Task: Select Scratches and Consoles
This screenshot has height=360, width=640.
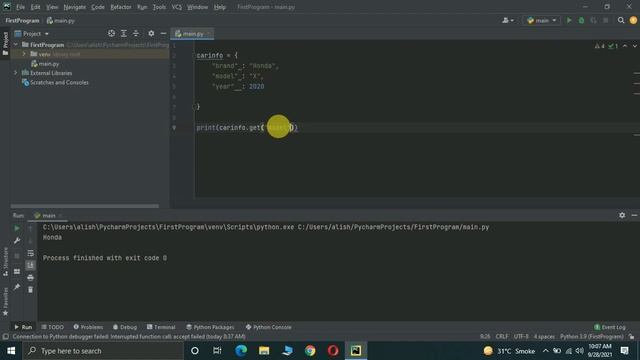Action: coord(55,82)
